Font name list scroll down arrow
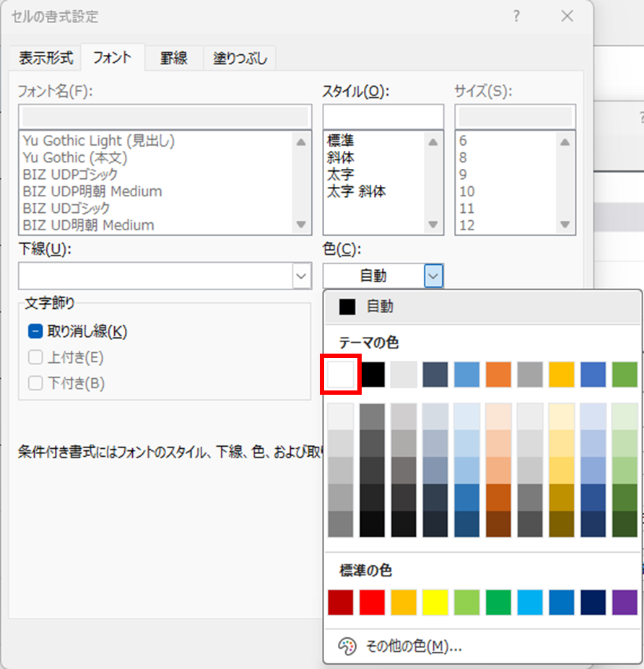Screen dimensions: 644x669 click(301, 224)
